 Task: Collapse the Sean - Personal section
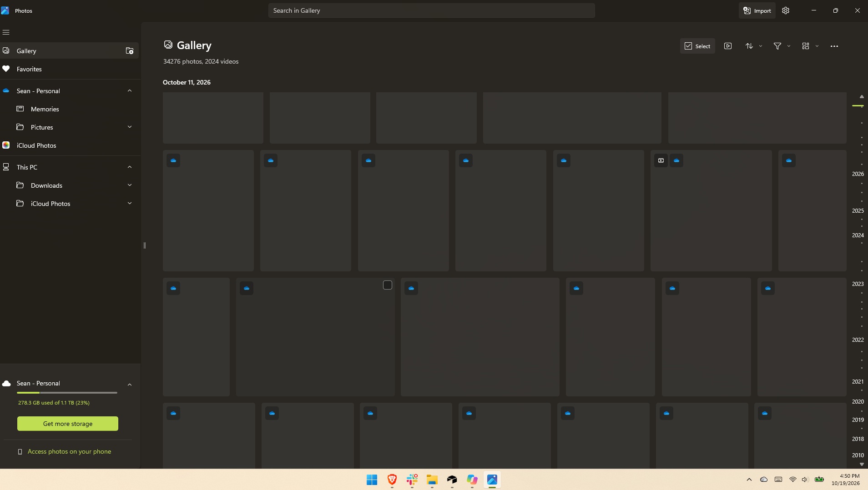pyautogui.click(x=130, y=91)
